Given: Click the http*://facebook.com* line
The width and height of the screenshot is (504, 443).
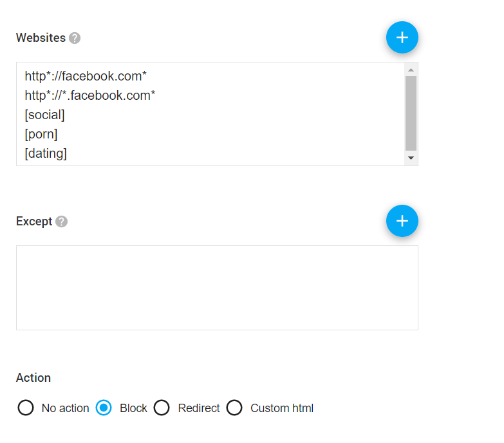Looking at the screenshot, I should point(86,76).
